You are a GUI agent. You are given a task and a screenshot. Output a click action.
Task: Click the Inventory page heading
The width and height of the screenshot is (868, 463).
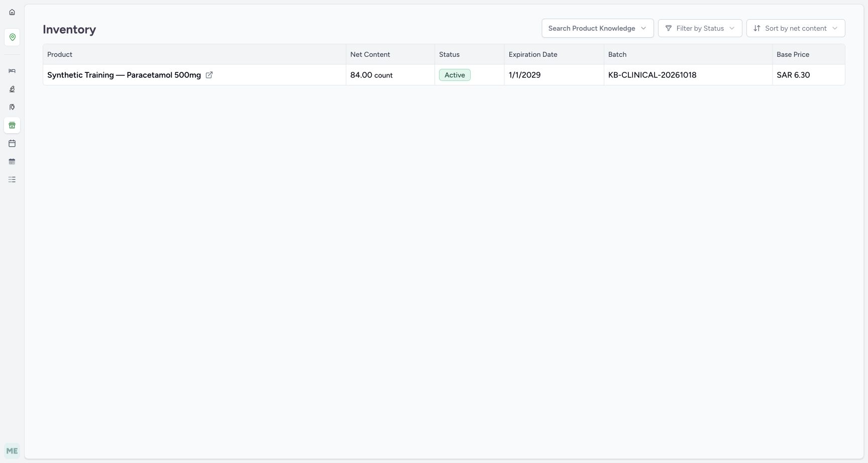pos(69,30)
